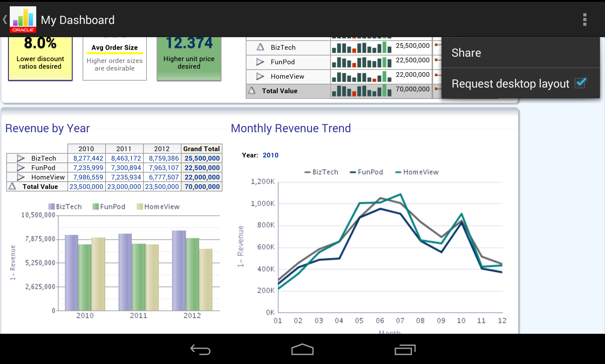The image size is (605, 364).
Task: Expand FunPod row in Revenue by Year table
Action: pyautogui.click(x=21, y=168)
